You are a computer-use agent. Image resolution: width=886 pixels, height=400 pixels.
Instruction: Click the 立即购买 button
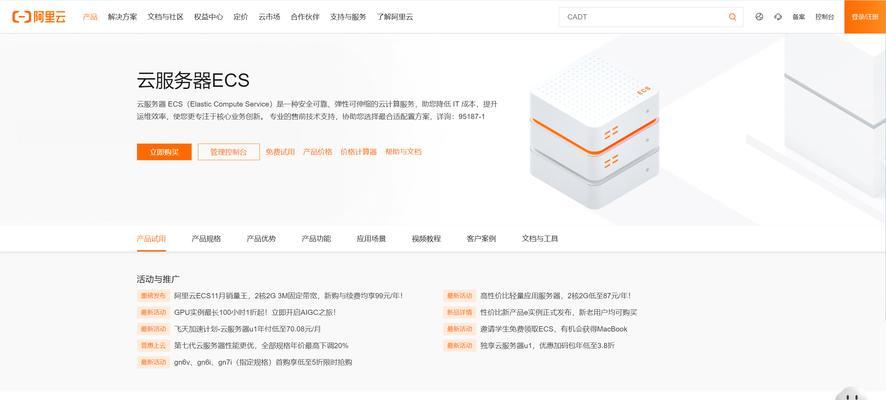point(164,152)
